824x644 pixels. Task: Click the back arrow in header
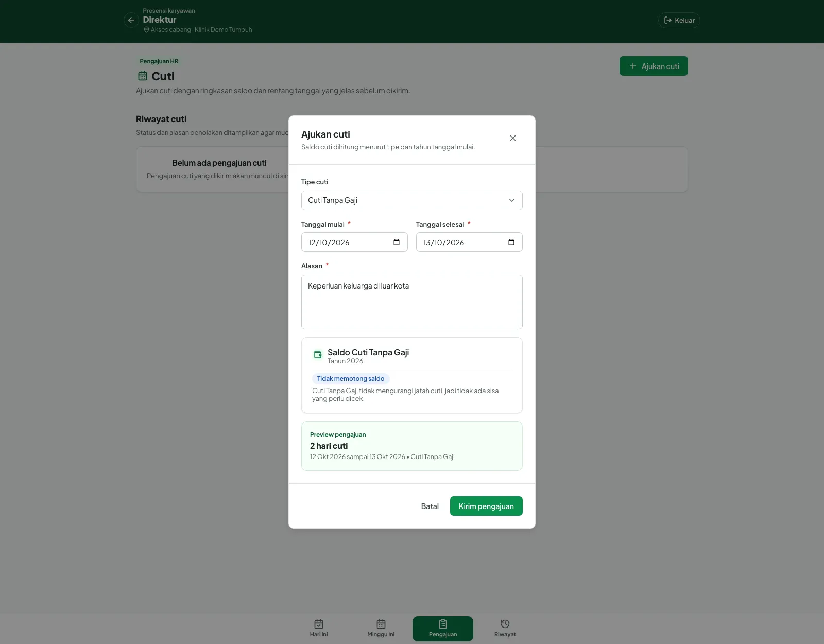pyautogui.click(x=131, y=20)
